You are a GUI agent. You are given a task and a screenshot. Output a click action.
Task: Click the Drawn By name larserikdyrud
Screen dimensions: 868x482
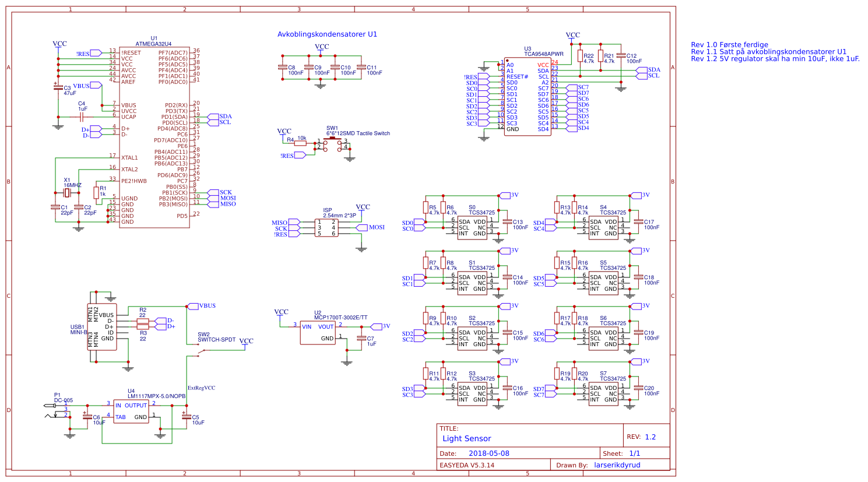click(x=617, y=465)
